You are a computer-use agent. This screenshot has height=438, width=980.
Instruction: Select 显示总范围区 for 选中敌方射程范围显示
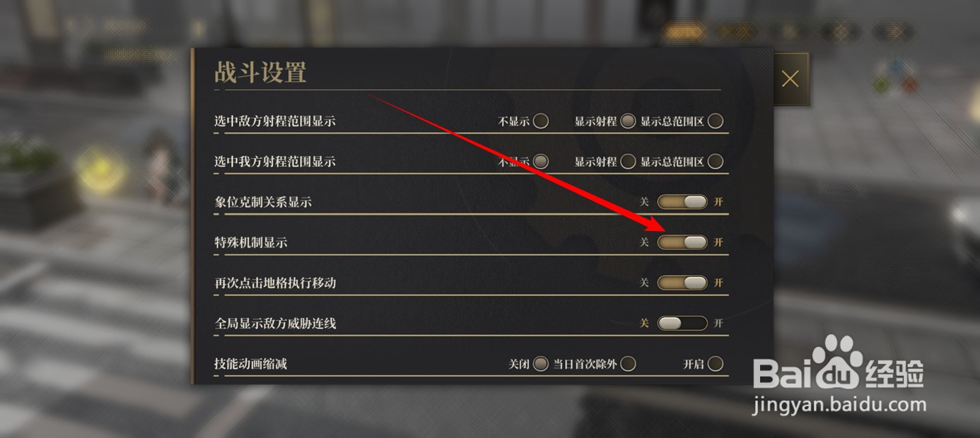tap(716, 121)
